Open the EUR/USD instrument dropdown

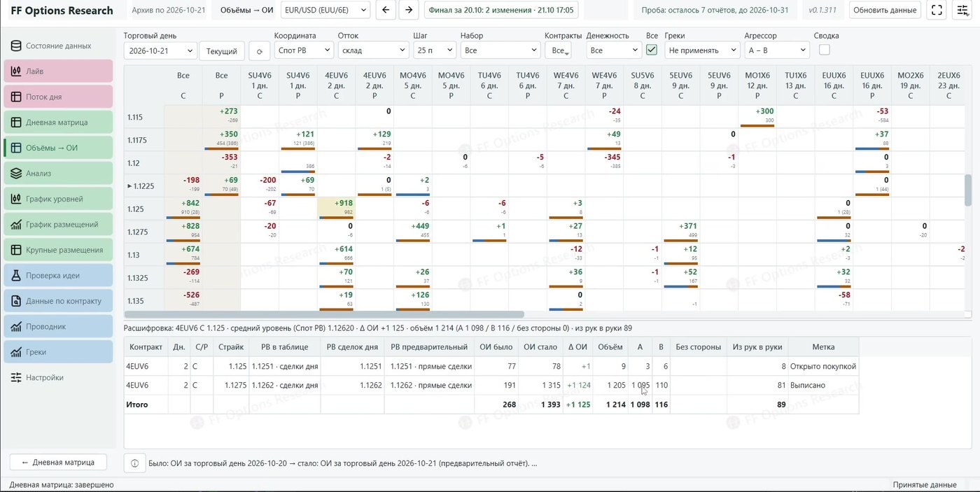[325, 10]
